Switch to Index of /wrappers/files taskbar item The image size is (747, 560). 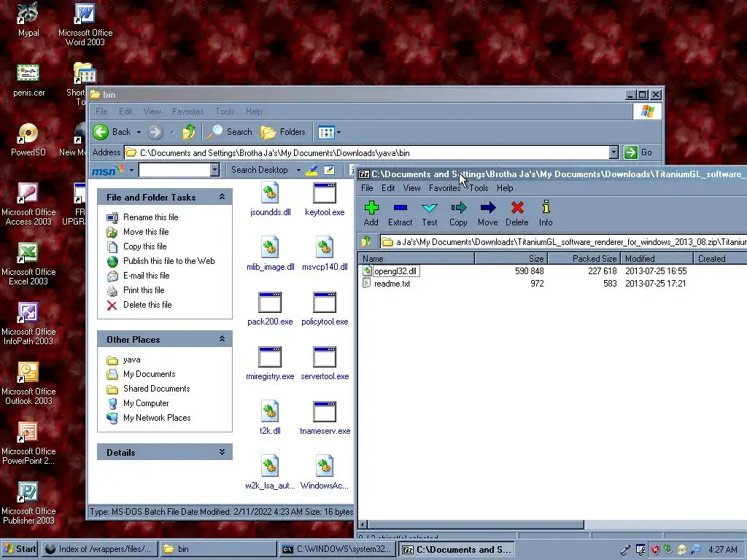point(99,549)
